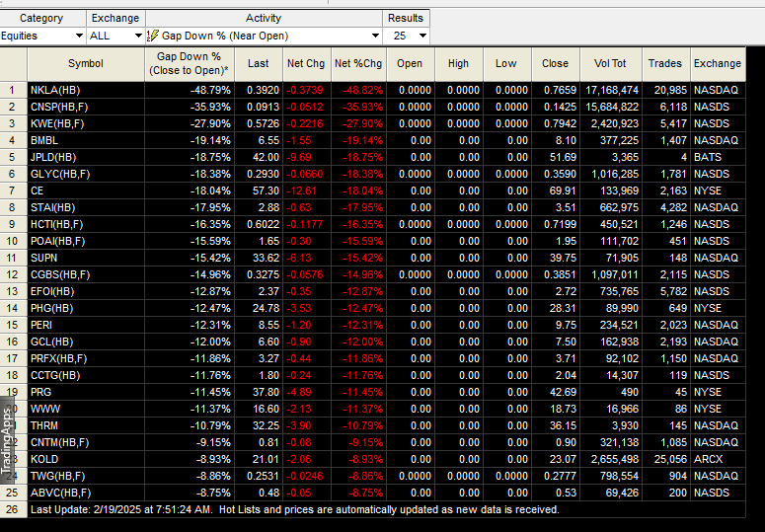The width and height of the screenshot is (765, 532).
Task: Select the CNSP(HB,F) symbol
Action: (x=59, y=107)
